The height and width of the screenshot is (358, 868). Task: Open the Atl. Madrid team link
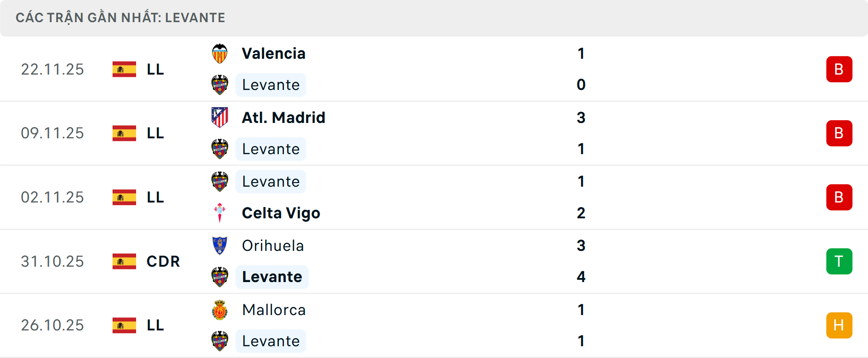click(283, 118)
